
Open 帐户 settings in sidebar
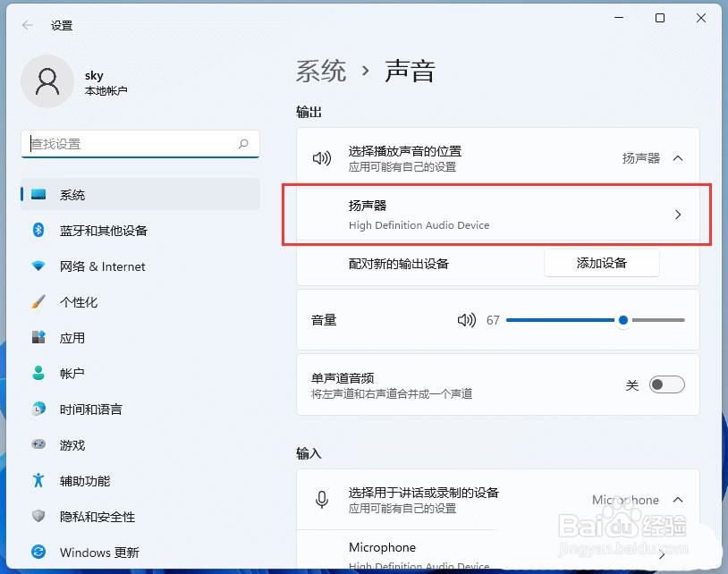[x=140, y=373]
